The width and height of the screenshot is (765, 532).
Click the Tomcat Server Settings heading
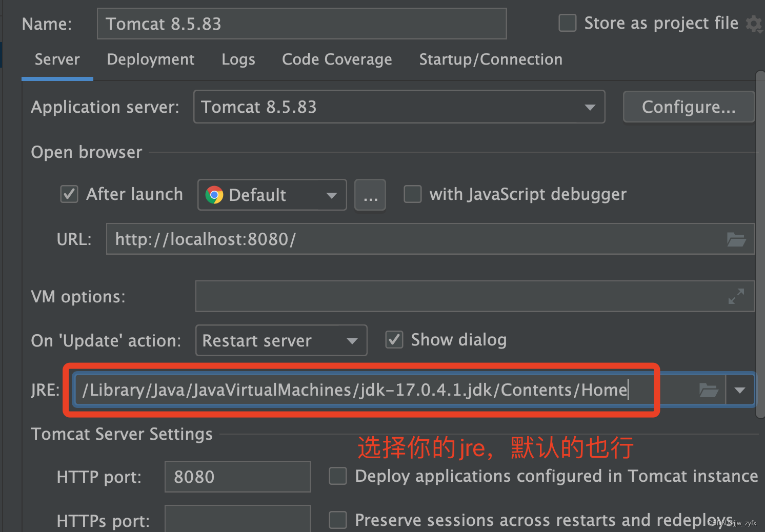click(122, 434)
